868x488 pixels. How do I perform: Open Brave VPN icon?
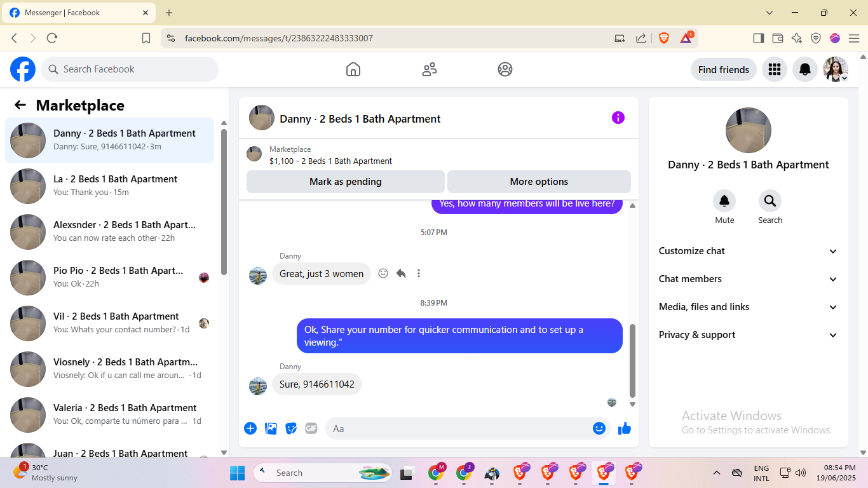point(816,38)
